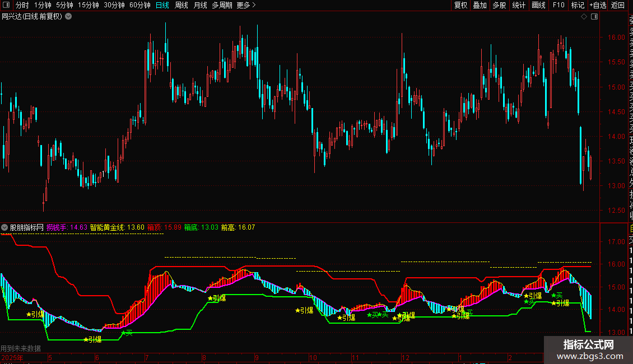Screen dimensions: 633x364
Task: Open the 多周期 multi-period view
Action: [x=222, y=5]
